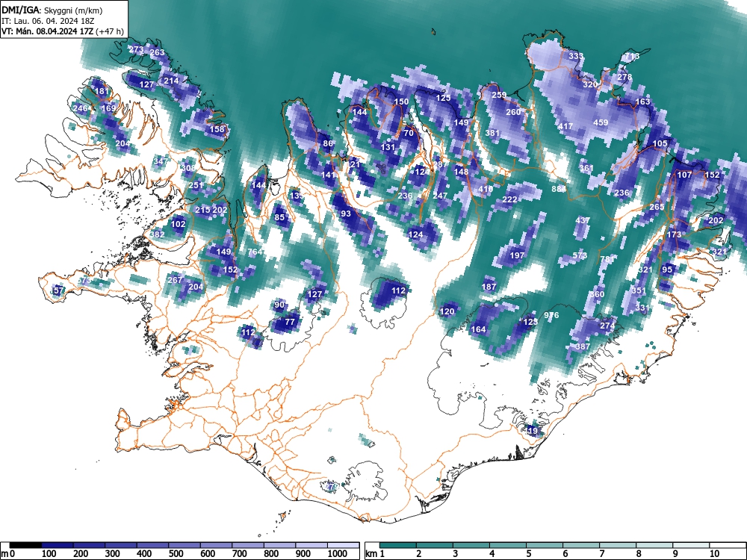Screen dimensions: 747x560
Task: Click the value 19 near the south coast
Action: pos(533,431)
